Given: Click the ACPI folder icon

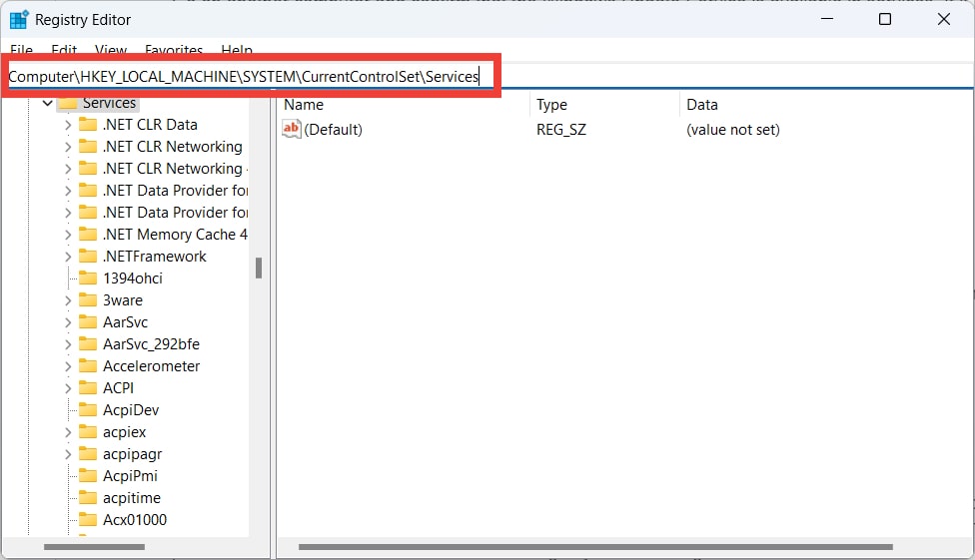Looking at the screenshot, I should coord(88,388).
